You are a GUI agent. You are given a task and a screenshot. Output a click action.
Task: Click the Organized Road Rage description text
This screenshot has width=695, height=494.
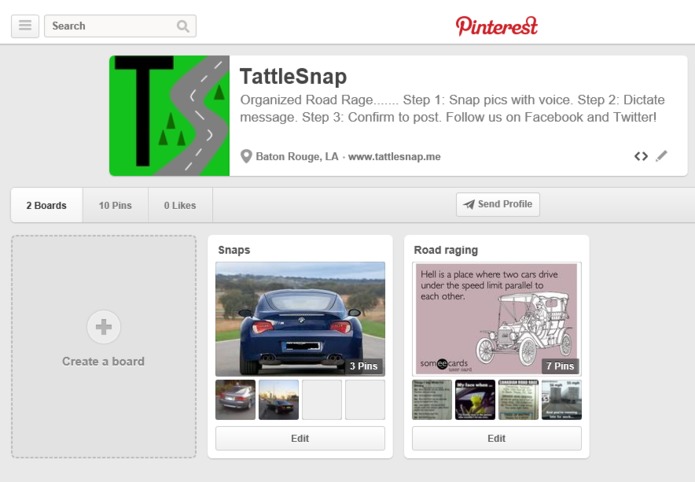pyautogui.click(x=452, y=109)
